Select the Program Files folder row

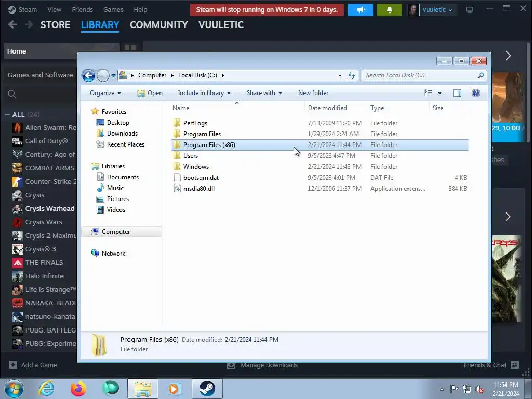320,134
